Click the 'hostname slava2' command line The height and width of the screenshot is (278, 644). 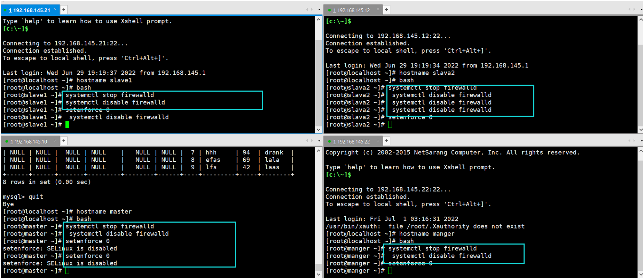[x=390, y=73]
